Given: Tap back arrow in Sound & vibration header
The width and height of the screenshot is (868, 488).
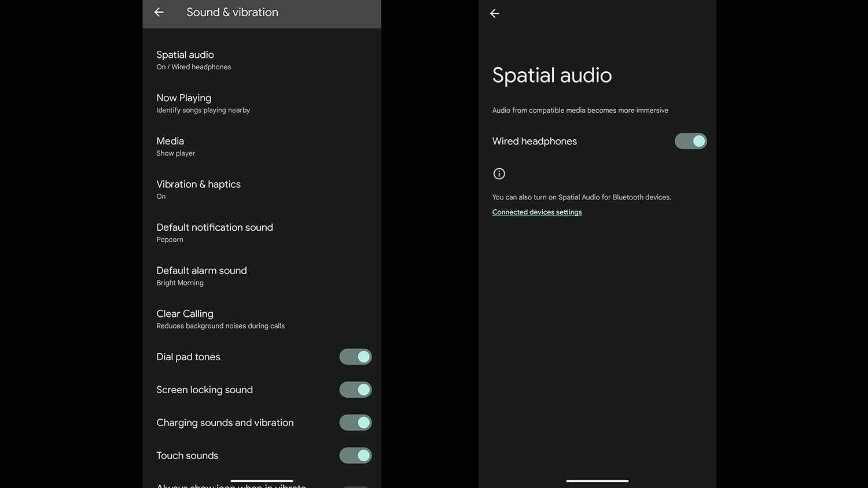Looking at the screenshot, I should point(159,12).
